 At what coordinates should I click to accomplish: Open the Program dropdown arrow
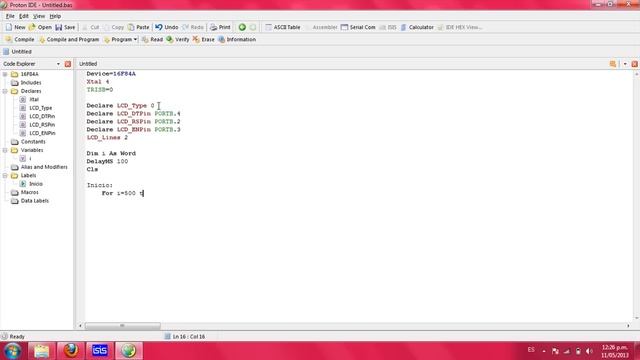click(135, 40)
